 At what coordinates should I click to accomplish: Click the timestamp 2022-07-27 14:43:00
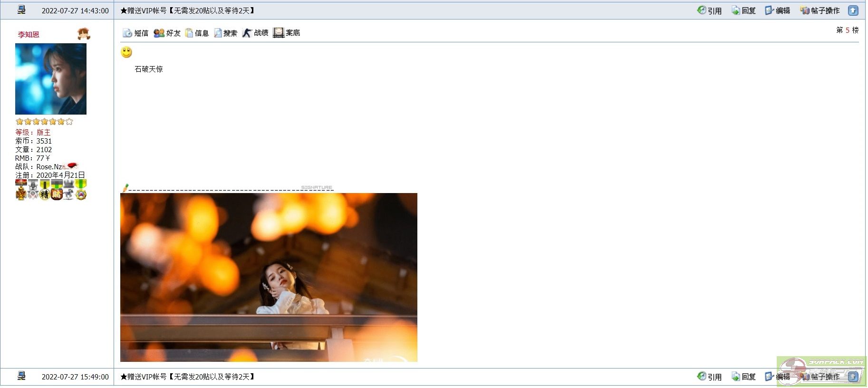click(x=75, y=10)
